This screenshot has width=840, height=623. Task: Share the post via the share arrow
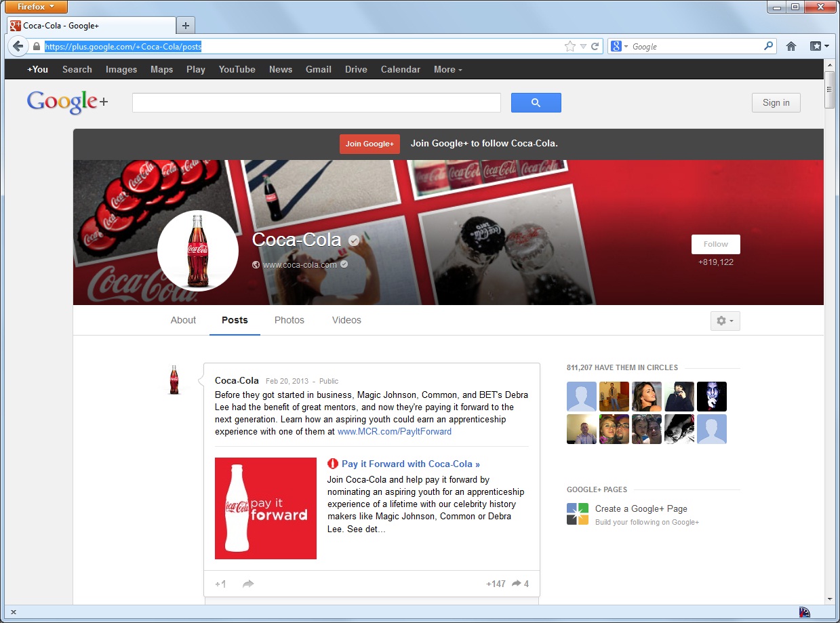point(248,584)
